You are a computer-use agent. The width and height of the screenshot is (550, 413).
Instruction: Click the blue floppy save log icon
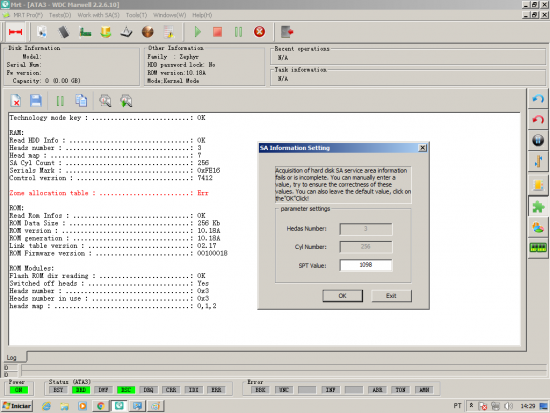(36, 101)
